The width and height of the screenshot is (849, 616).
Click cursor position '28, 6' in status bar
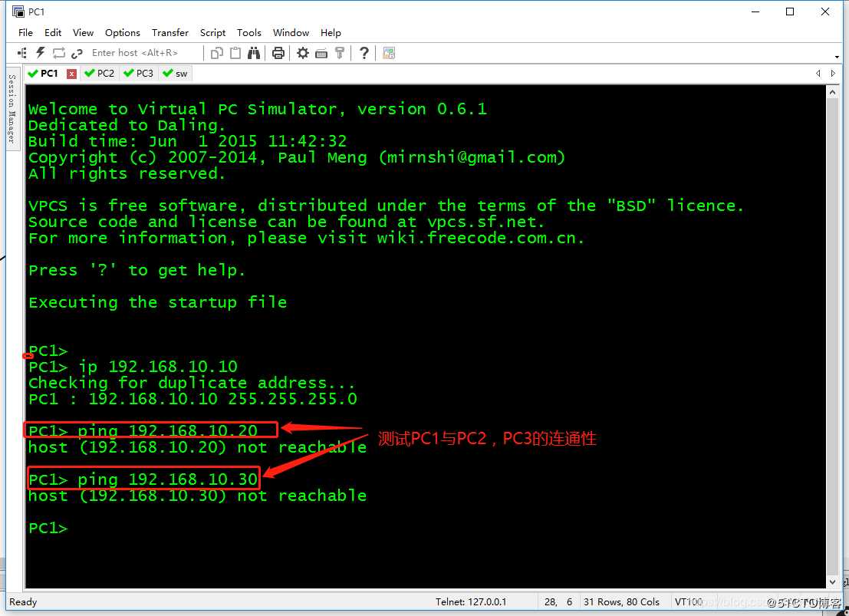(558, 602)
